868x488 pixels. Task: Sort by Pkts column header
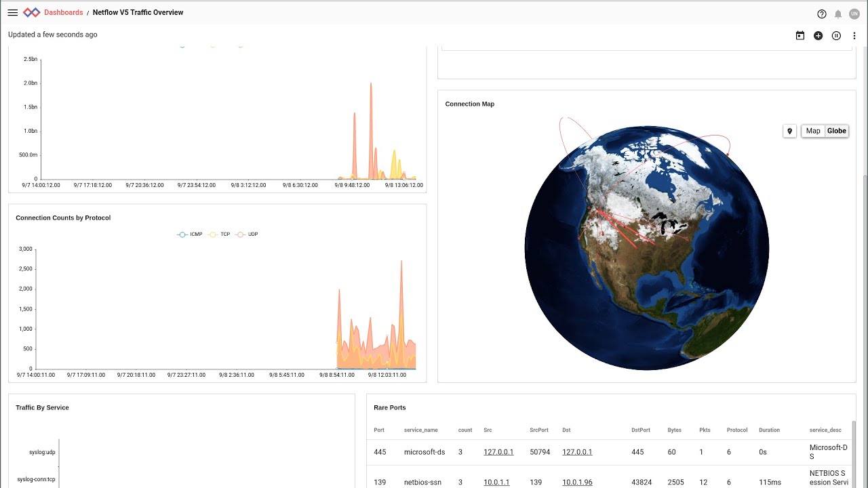(x=705, y=430)
